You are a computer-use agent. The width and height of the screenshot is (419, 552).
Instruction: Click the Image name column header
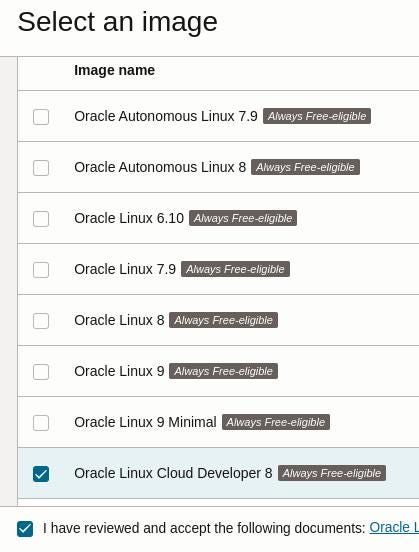[x=114, y=70]
